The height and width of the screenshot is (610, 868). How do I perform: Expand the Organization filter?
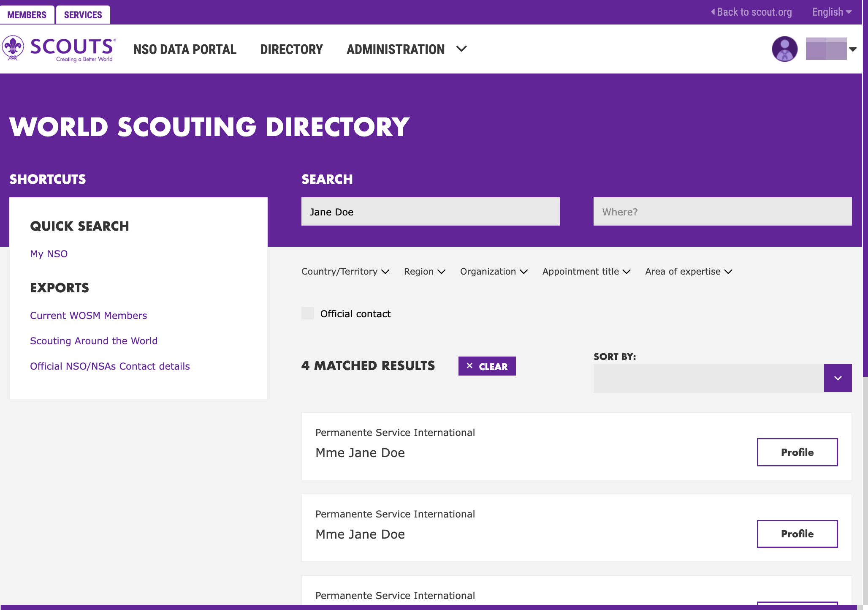tap(494, 272)
